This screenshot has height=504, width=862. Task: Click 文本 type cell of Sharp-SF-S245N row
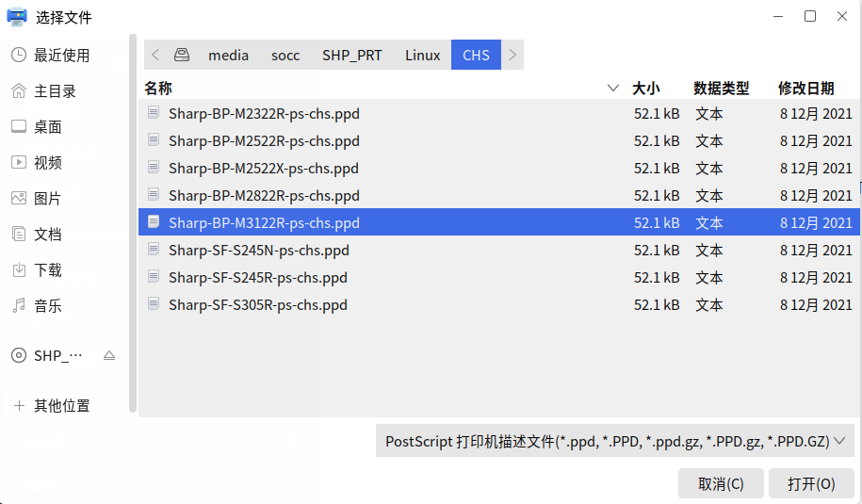tap(709, 251)
